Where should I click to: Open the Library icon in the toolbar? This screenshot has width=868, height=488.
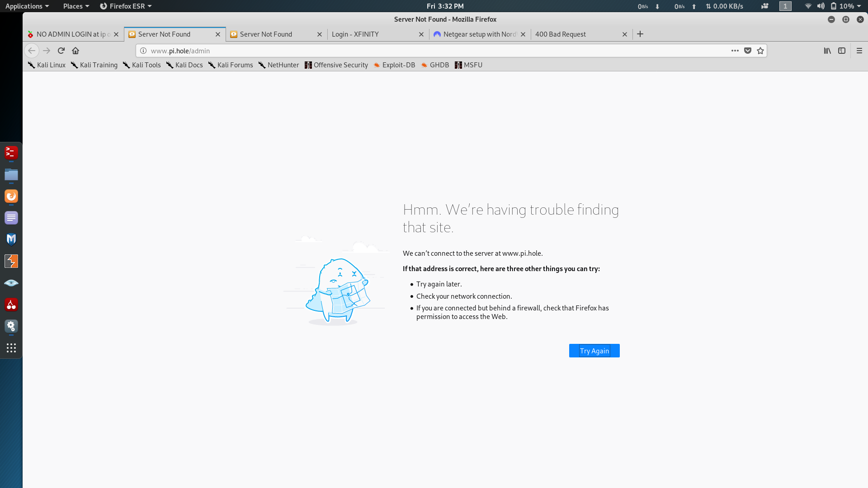coord(827,51)
